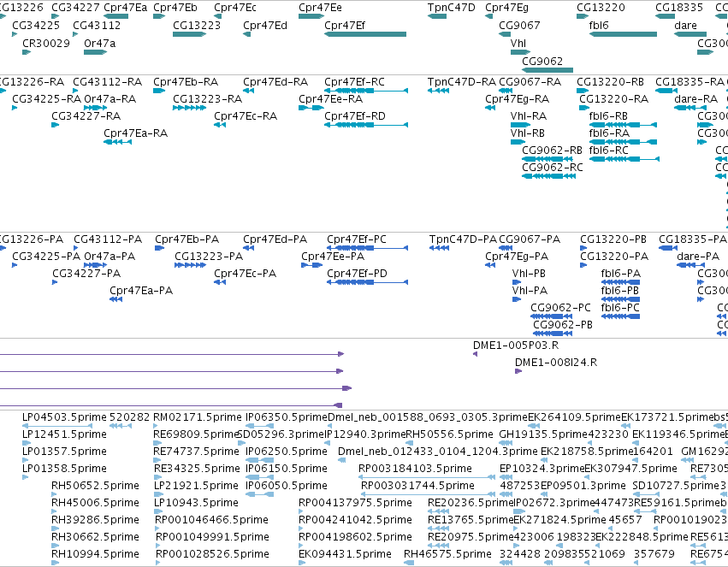Click the CG9062 gene bar
This screenshot has height=567, width=728.
pos(547,70)
